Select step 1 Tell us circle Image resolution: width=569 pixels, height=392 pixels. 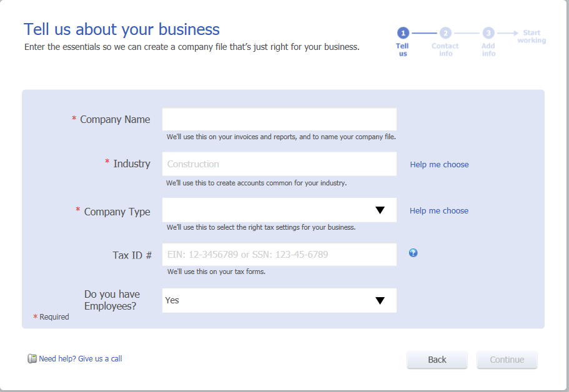pos(403,33)
